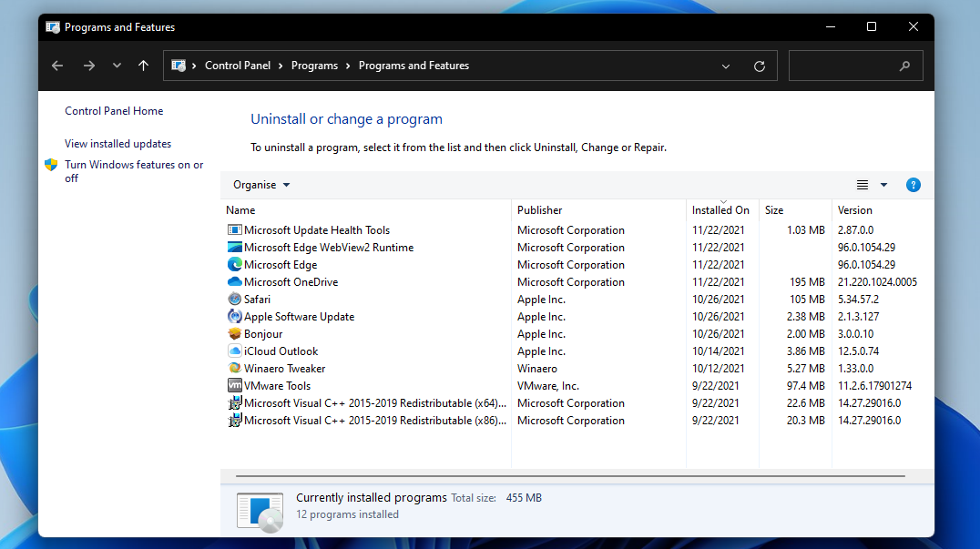Open recent locations chevron beside forward arrow

tap(117, 66)
